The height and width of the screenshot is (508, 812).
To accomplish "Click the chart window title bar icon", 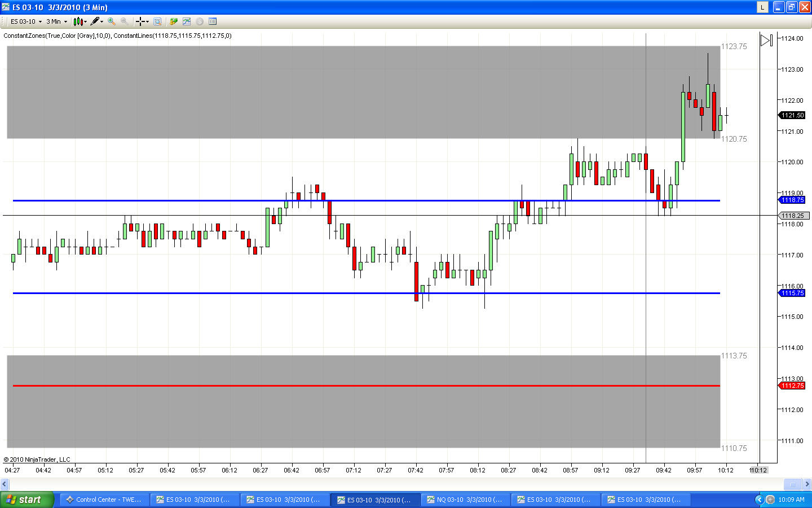I will pyautogui.click(x=6, y=7).
